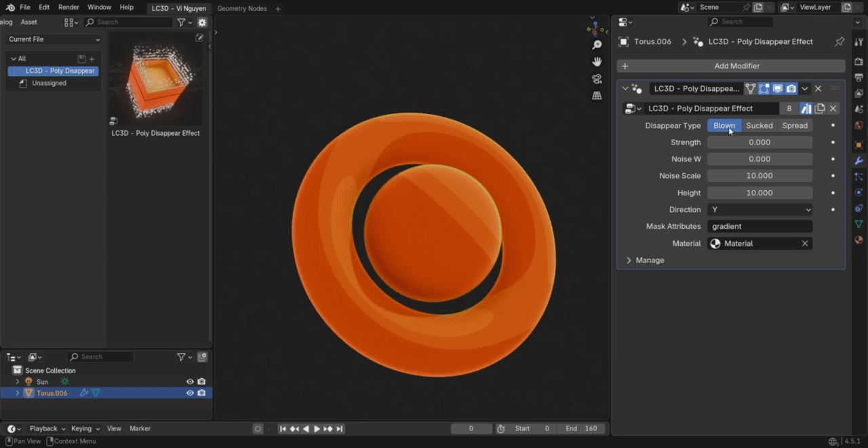Toggle modifier viewport display monitor icon
868x448 pixels.
(x=778, y=89)
